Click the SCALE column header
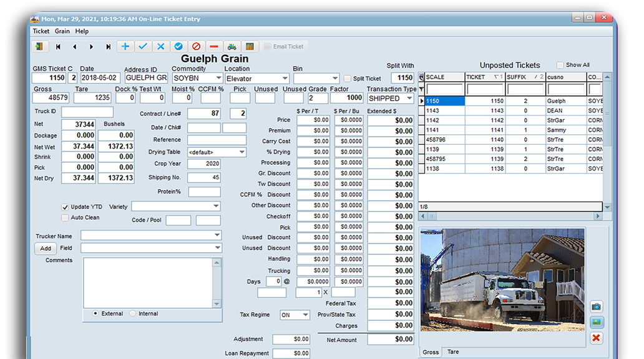This screenshot has height=359, width=644. [444, 77]
